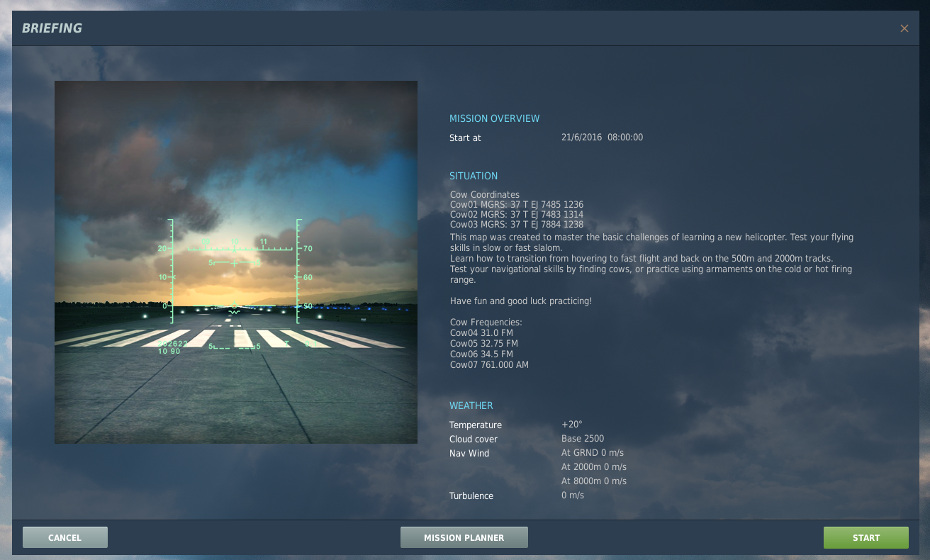Click the 'Have fun and good luck practicing!' line
This screenshot has height=560, width=930.
[x=521, y=301]
